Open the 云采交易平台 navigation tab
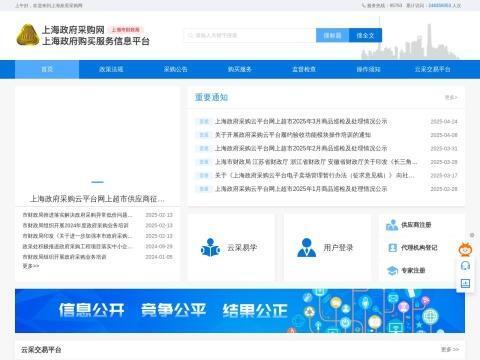This screenshot has height=360, width=480. click(x=432, y=69)
